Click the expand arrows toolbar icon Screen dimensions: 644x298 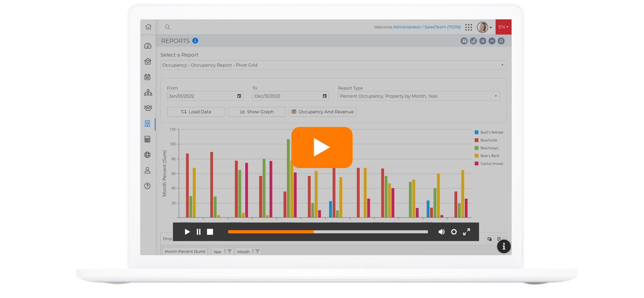483,41
